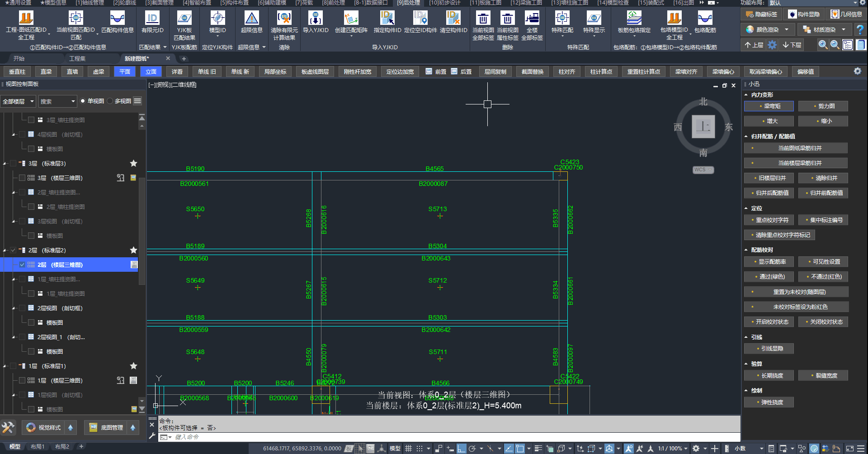Open the [12]梁施工图 menu tab
Image resolution: width=868 pixels, height=454 pixels.
coord(526,3)
